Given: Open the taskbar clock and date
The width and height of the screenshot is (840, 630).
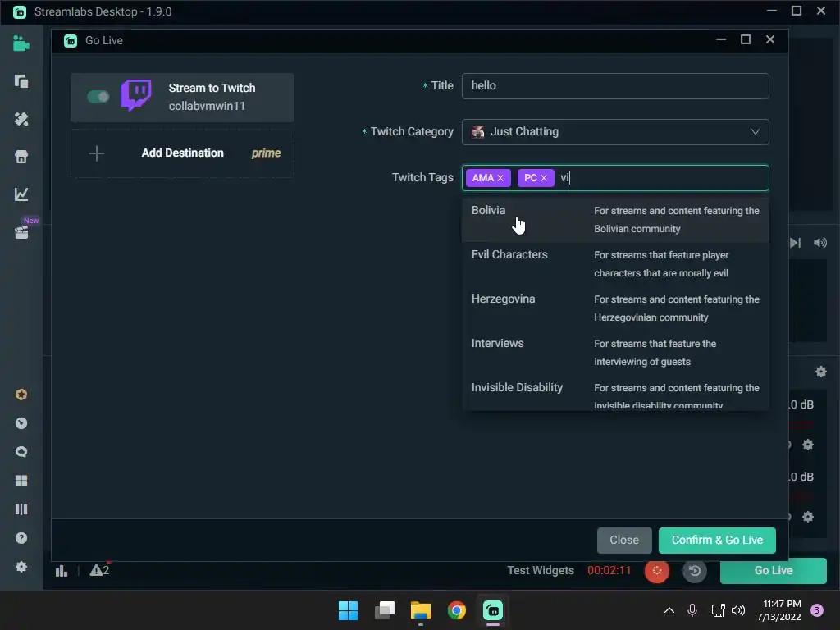Looking at the screenshot, I should pos(779,610).
